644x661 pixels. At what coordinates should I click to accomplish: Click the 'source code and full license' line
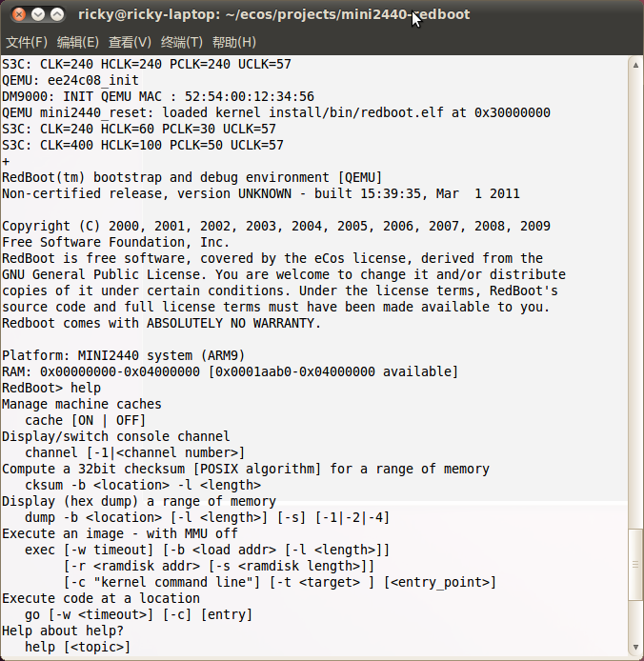click(x=276, y=307)
